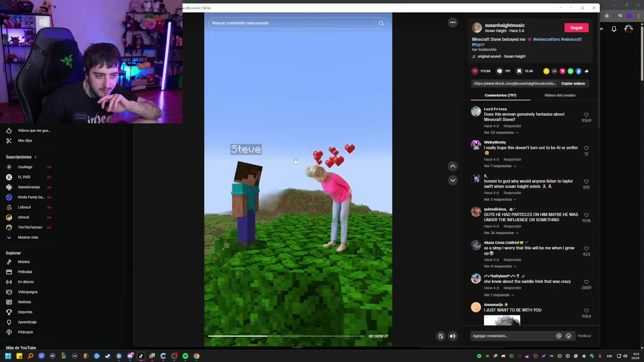The image size is (644, 362).
Task: Open the emoji picker in comment box
Action: tap(569, 336)
